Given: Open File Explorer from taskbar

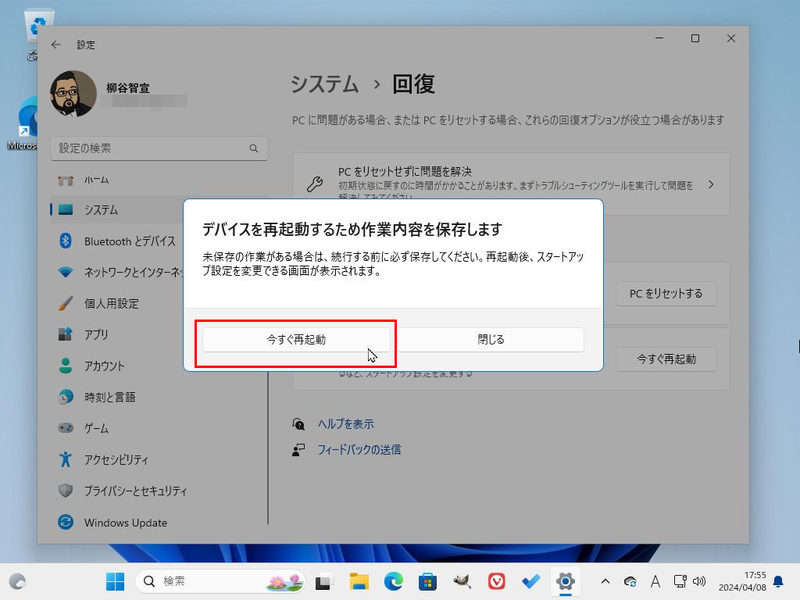Looking at the screenshot, I should (359, 582).
